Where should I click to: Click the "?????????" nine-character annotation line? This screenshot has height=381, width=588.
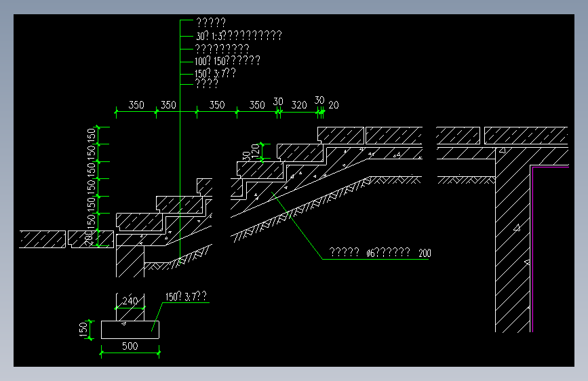click(x=222, y=48)
